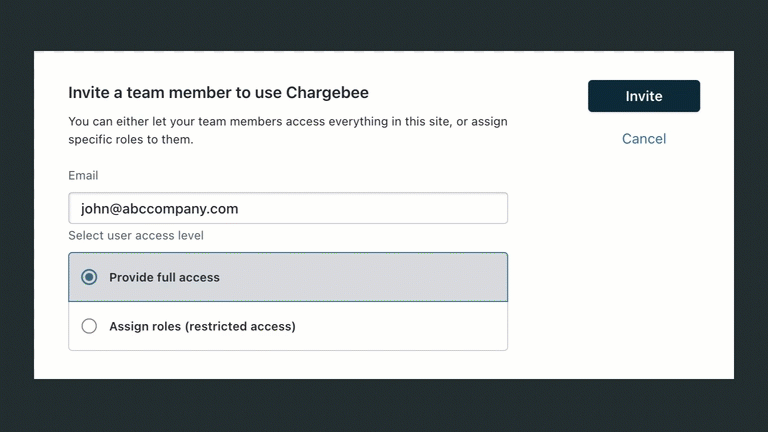Cancel the team member invitation
The image size is (768, 432).
(x=643, y=139)
